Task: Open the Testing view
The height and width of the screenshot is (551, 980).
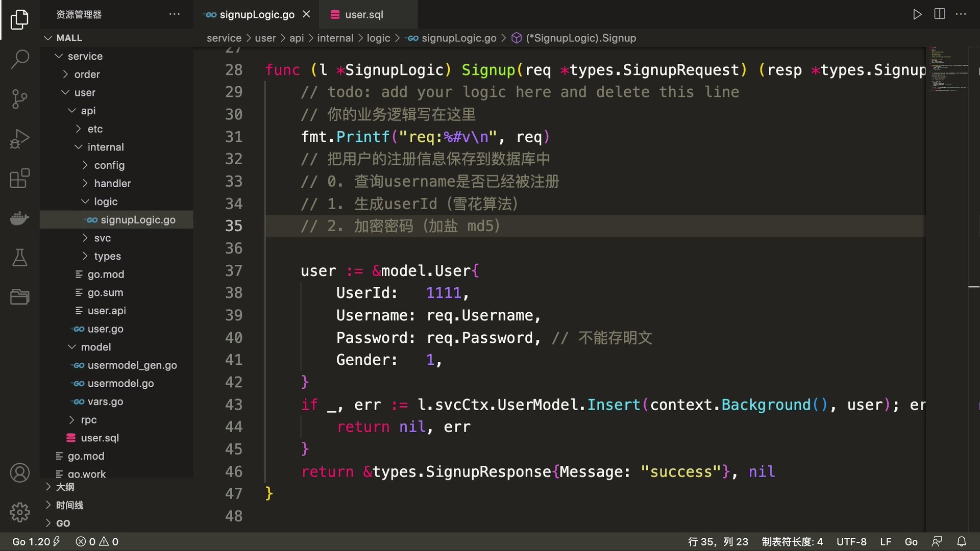Action: 19,258
